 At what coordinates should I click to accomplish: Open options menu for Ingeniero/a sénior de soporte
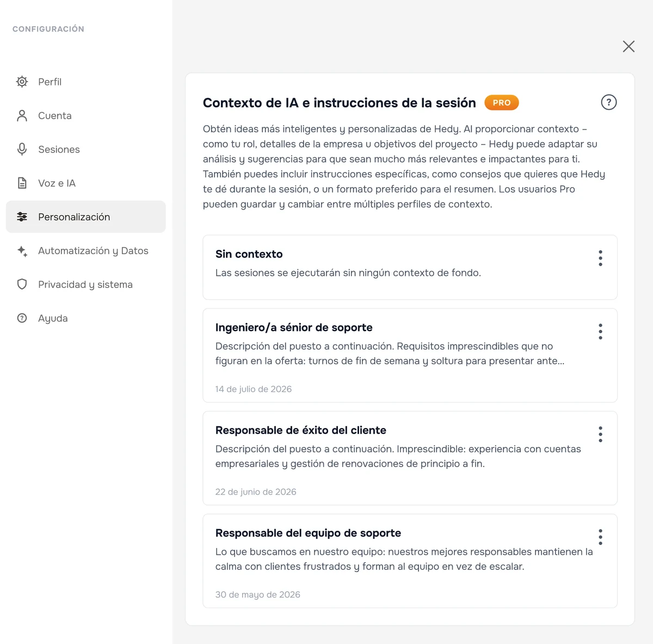600,332
